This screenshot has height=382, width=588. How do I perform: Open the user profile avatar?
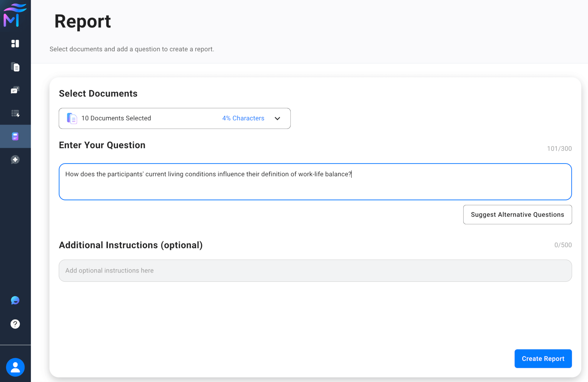click(x=15, y=367)
